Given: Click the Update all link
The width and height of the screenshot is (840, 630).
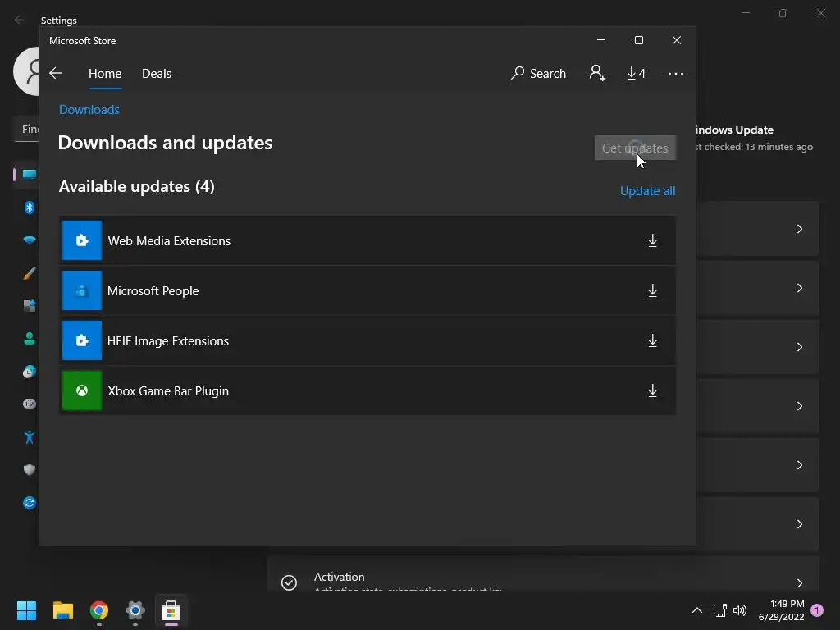Looking at the screenshot, I should (x=648, y=190).
